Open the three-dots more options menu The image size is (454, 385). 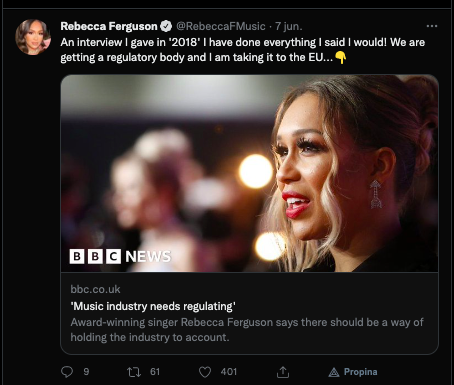coord(432,26)
